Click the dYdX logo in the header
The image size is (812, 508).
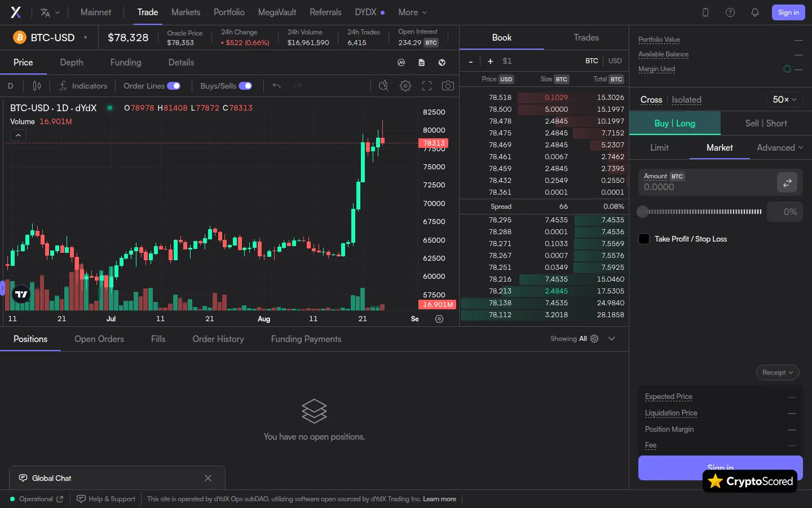coord(16,12)
